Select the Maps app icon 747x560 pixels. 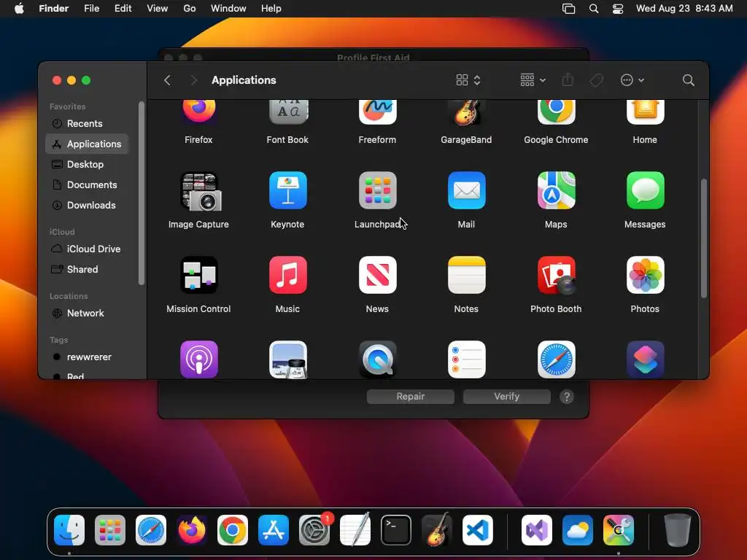(556, 190)
